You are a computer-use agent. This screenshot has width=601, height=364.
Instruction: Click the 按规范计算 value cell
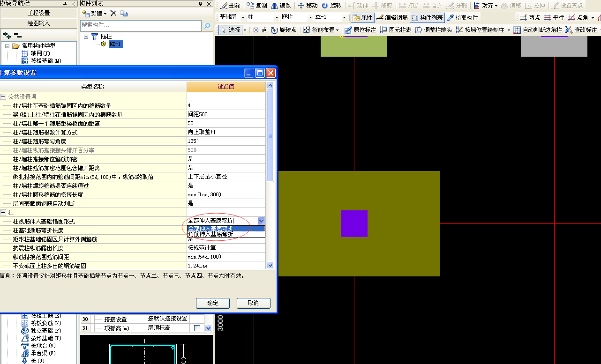click(x=226, y=248)
